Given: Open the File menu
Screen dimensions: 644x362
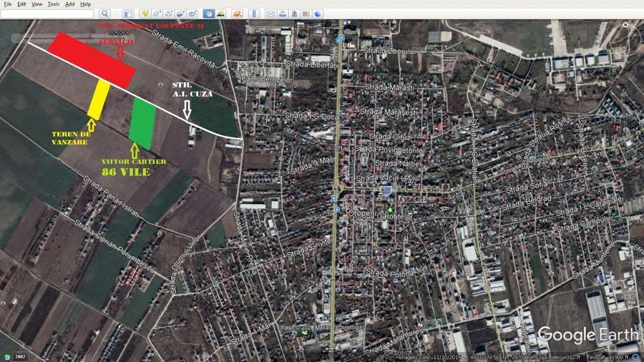Looking at the screenshot, I should tap(7, 4).
